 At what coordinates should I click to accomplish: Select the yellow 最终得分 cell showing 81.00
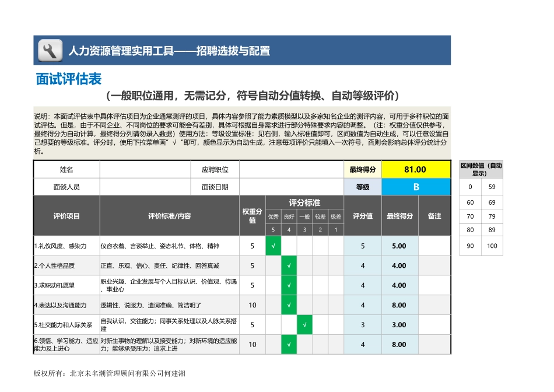click(415, 169)
